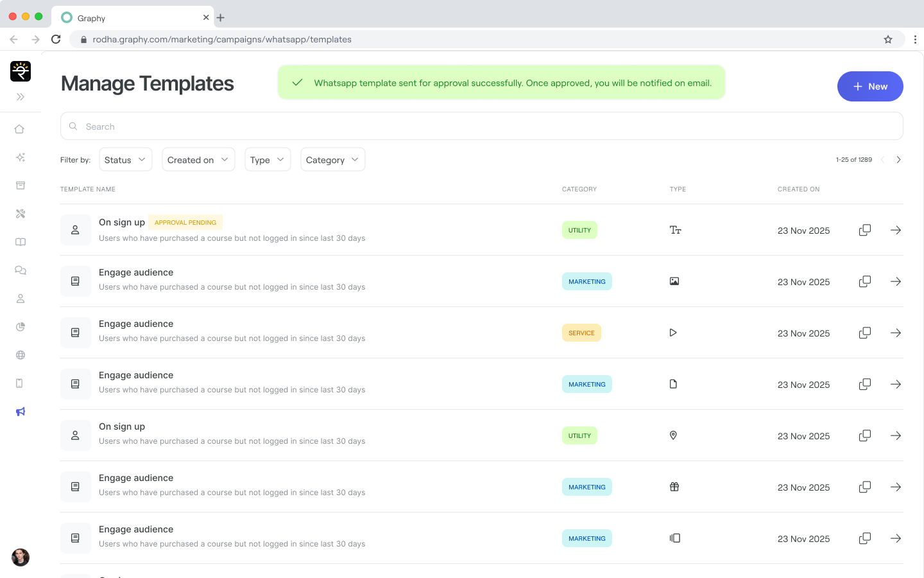Go to next page of templates
Image resolution: width=924 pixels, height=578 pixels.
coord(898,160)
